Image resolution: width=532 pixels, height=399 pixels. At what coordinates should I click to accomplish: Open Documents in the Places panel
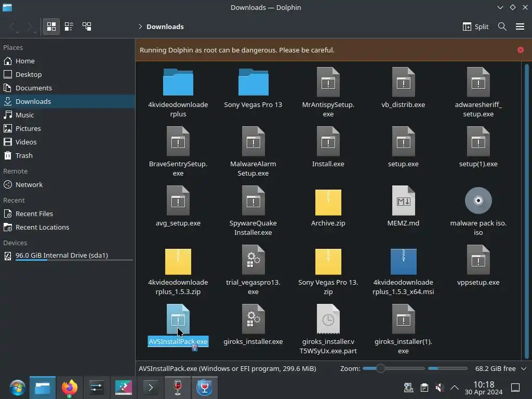pos(67,88)
